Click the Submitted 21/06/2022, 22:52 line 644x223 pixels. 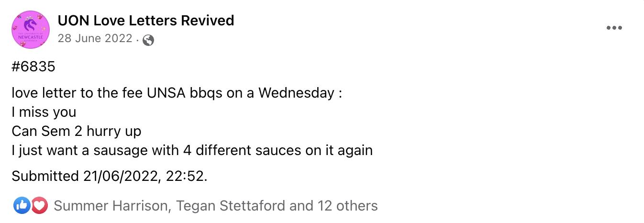tap(110, 176)
